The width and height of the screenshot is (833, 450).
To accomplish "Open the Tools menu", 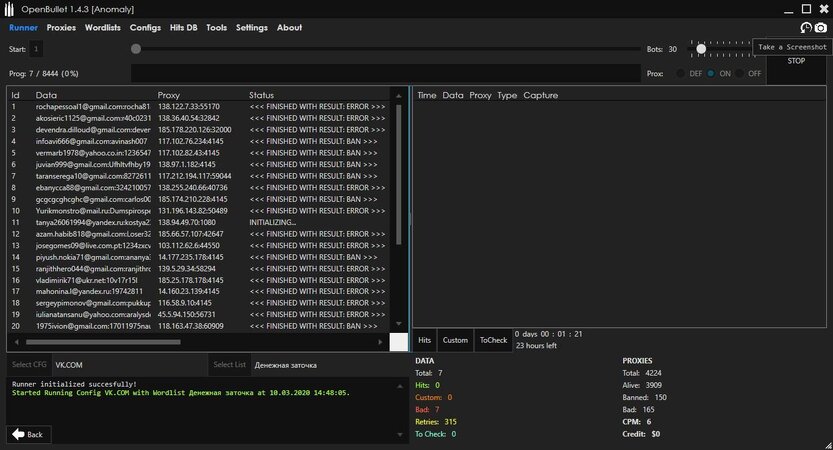I will [x=216, y=28].
